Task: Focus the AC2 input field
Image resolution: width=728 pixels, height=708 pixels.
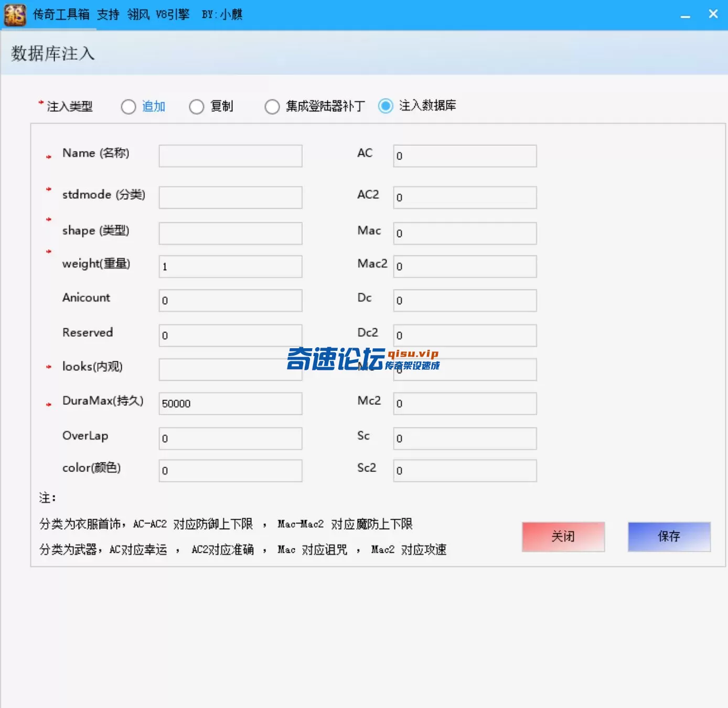Action: [x=465, y=197]
